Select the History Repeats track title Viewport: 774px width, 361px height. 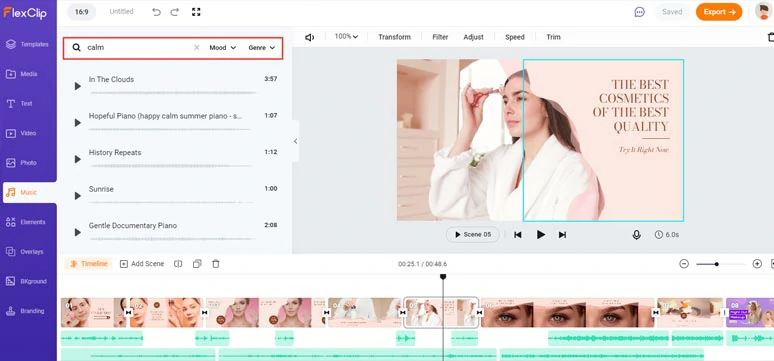(x=115, y=153)
